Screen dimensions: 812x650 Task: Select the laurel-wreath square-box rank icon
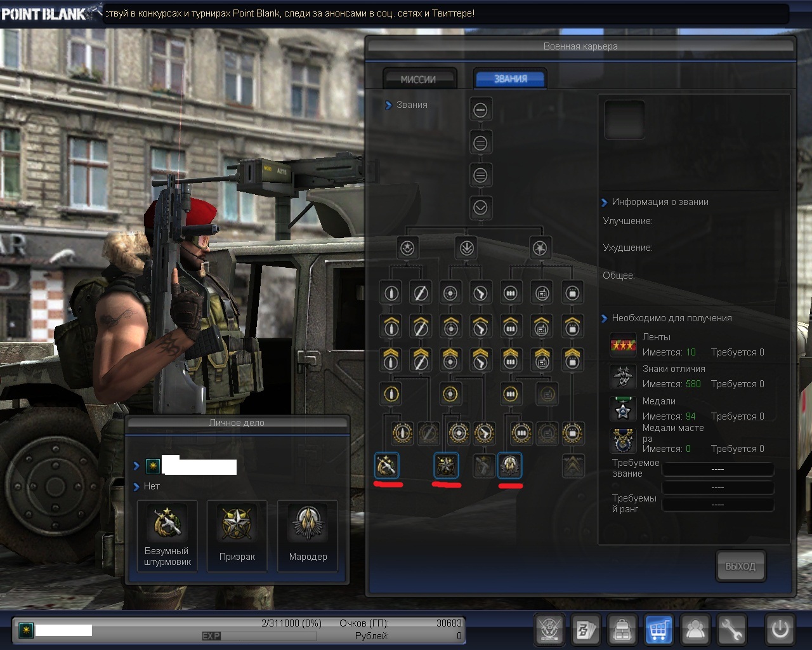point(572,433)
